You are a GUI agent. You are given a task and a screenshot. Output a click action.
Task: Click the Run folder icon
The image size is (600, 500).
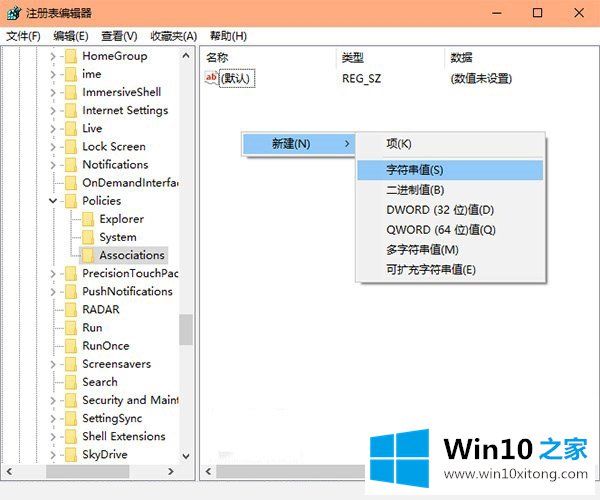tap(71, 328)
